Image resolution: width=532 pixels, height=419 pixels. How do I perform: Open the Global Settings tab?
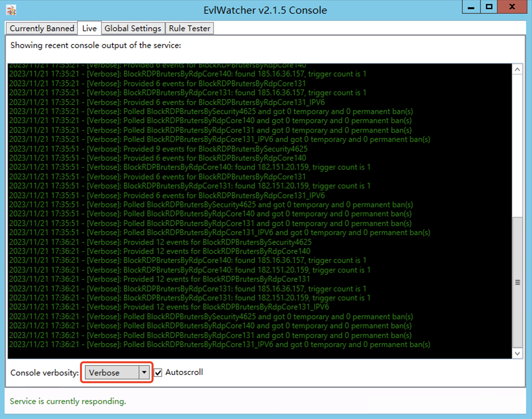click(x=133, y=28)
